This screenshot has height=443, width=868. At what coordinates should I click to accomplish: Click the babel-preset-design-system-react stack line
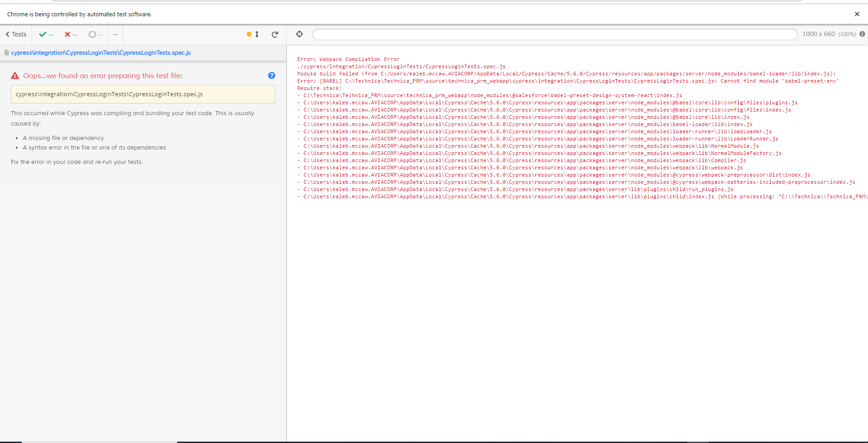coord(490,95)
